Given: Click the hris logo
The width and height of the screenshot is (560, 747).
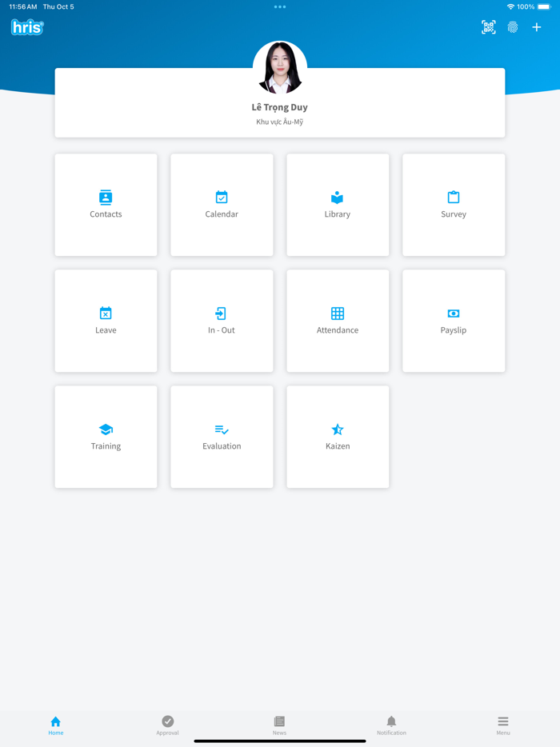Looking at the screenshot, I should click(27, 27).
